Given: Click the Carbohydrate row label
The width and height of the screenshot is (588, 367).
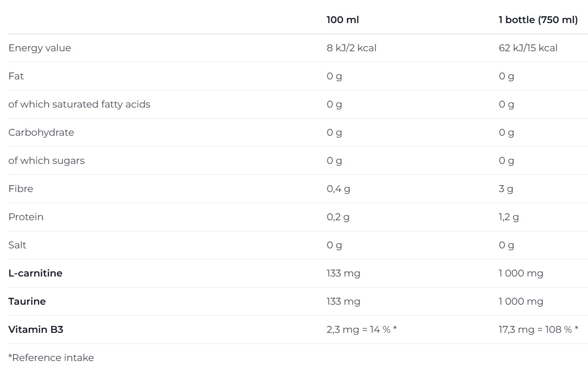Looking at the screenshot, I should click(41, 132).
